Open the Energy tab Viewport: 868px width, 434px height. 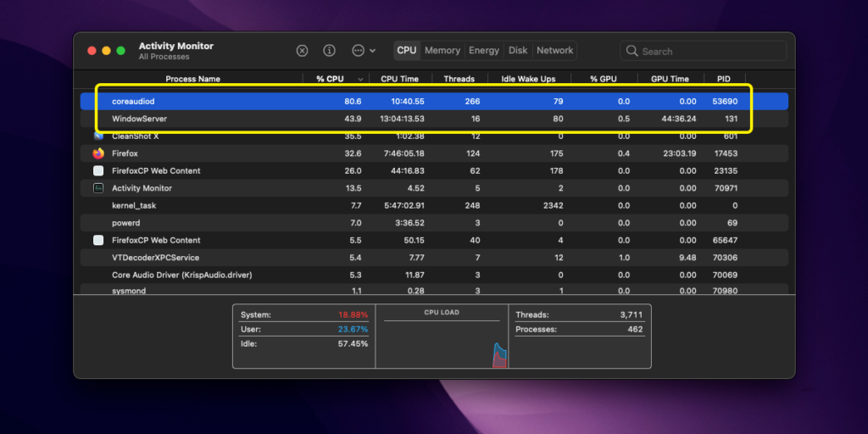[484, 50]
